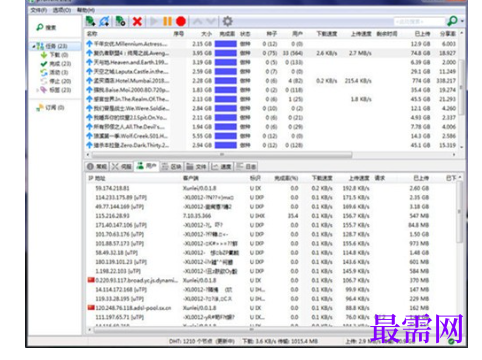The height and width of the screenshot is (360, 482).
Task: Select the 搜索 search item in the sidebar
Action: point(47,27)
